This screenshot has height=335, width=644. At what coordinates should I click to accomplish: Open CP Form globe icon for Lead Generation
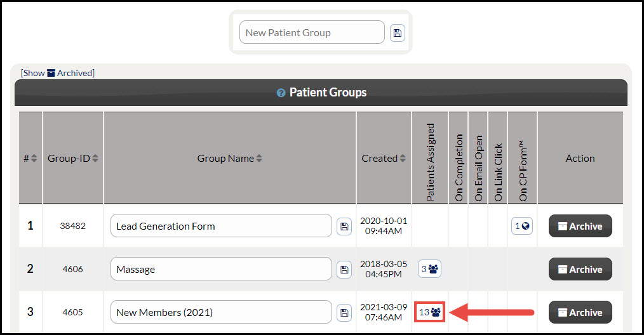pos(522,226)
